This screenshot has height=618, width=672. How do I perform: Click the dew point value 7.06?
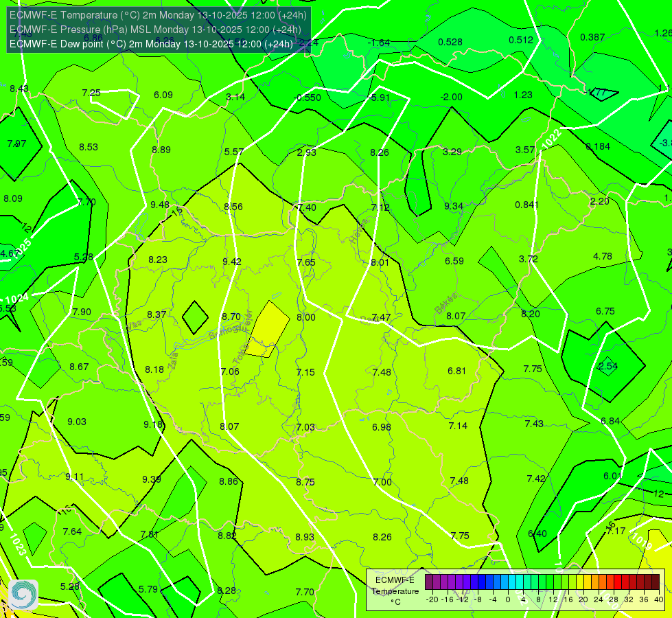[x=230, y=371]
